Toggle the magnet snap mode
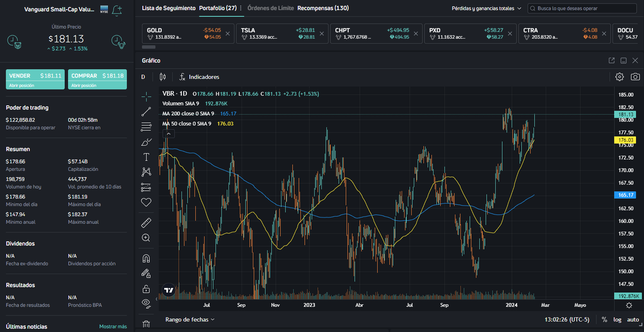The width and height of the screenshot is (644, 332). click(x=147, y=258)
